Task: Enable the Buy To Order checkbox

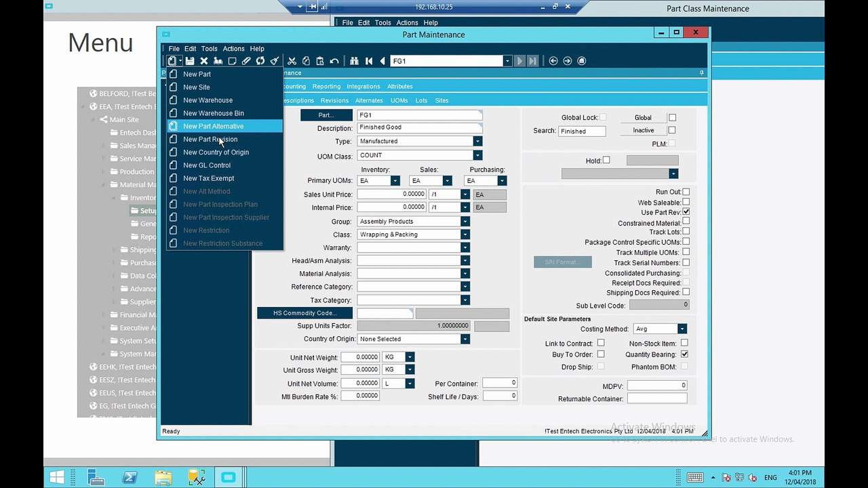Action: [x=601, y=354]
